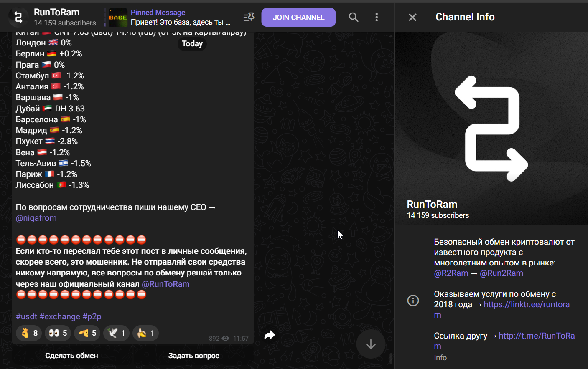The width and height of the screenshot is (588, 369).
Task: Click the 'Берлин' +0.2% rate line
Action: [x=49, y=53]
